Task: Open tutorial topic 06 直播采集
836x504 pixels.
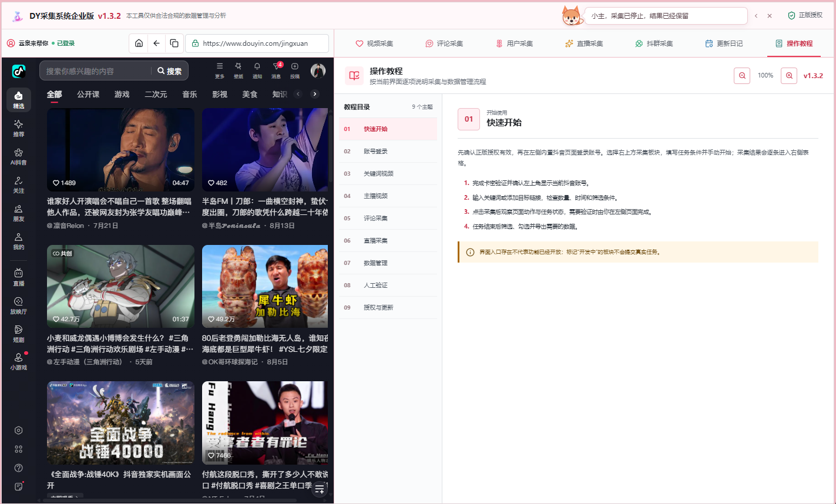Action: (388, 241)
